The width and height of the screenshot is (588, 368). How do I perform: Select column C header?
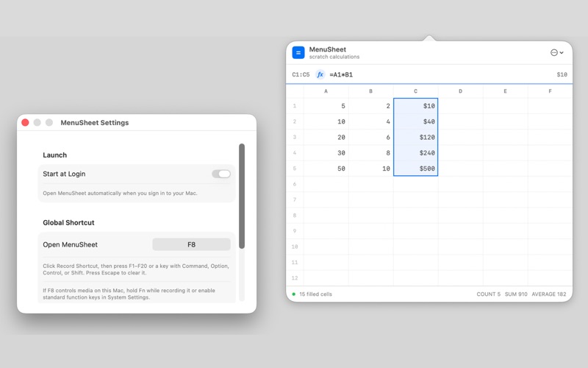pos(415,91)
